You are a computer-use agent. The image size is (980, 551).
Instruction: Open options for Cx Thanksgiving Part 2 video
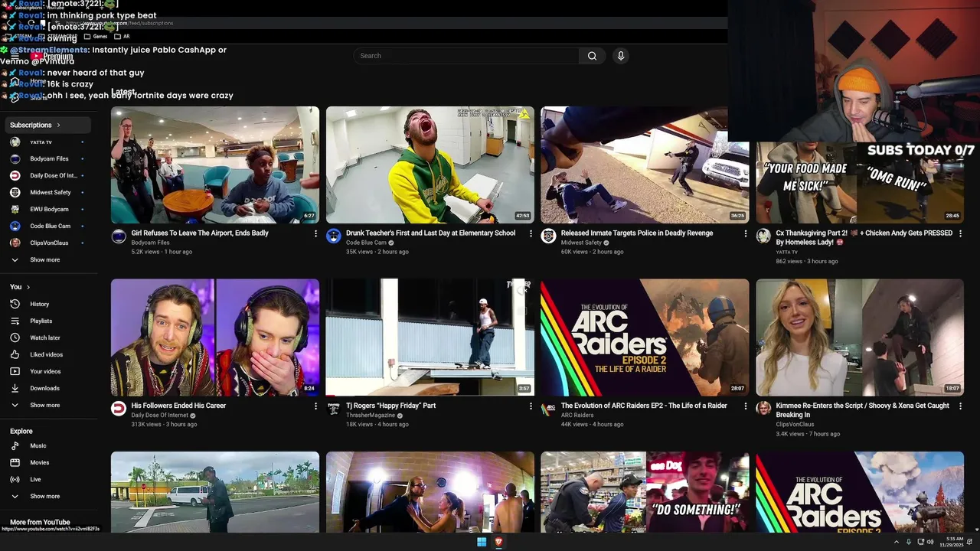point(961,233)
